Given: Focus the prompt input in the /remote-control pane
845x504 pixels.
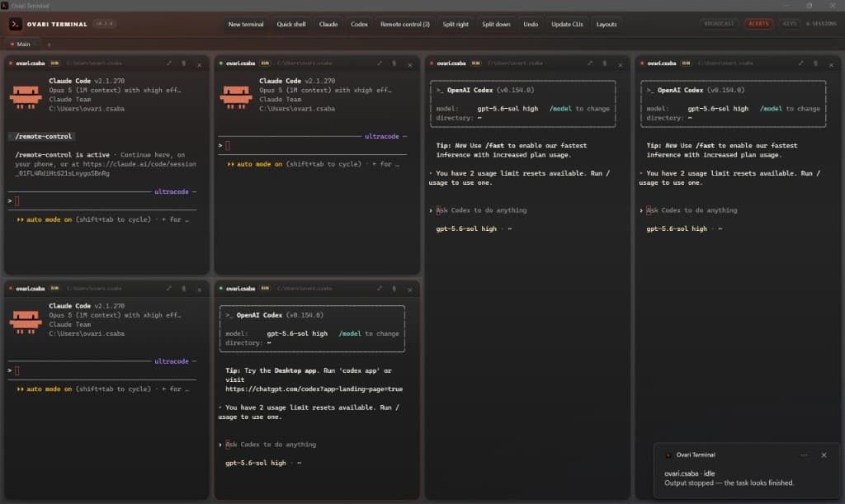Looking at the screenshot, I should [102, 200].
